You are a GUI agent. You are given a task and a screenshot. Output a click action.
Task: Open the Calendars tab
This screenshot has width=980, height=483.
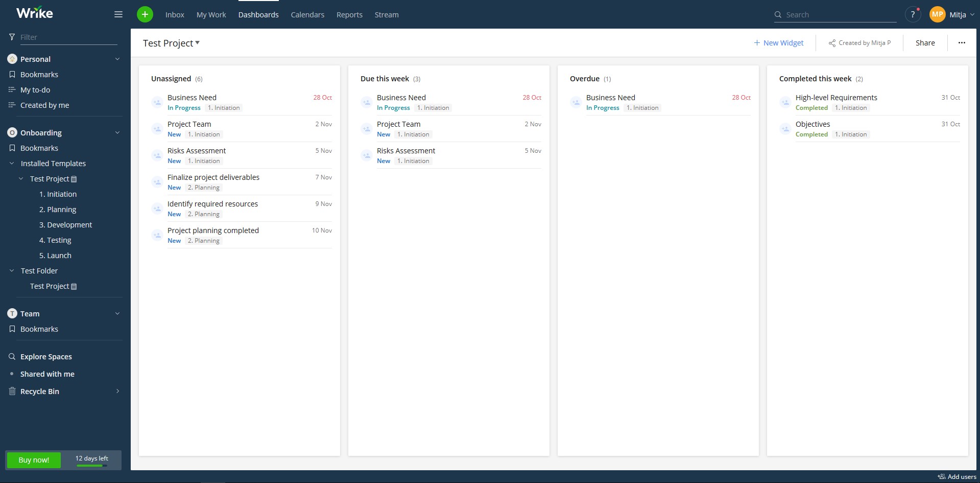point(307,14)
